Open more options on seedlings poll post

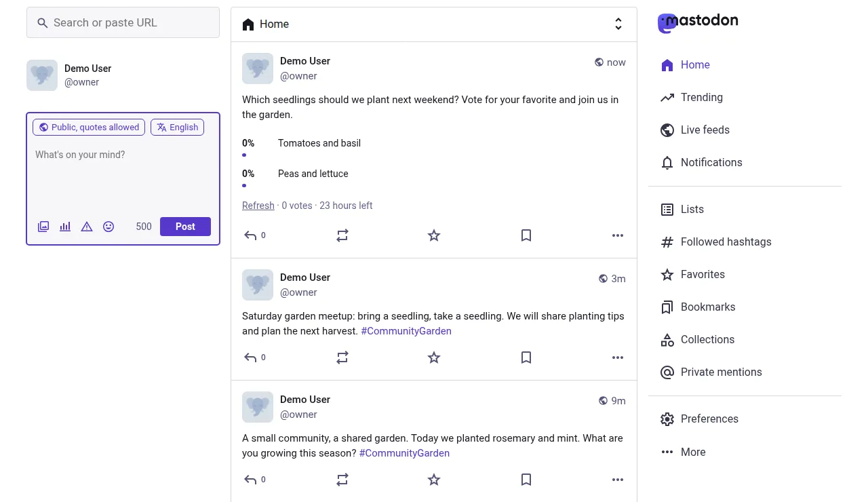(618, 235)
